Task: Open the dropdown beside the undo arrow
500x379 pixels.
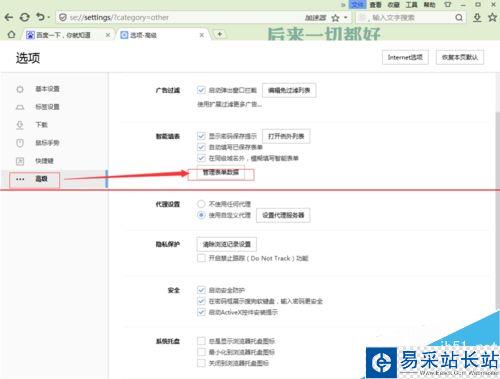Action: coord(49,18)
